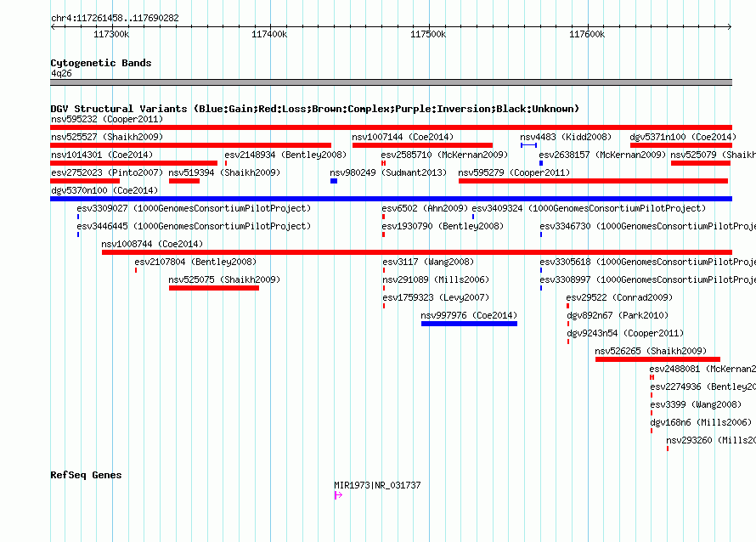
Task: Click the 117600k ruler position label
Action: tap(587, 34)
